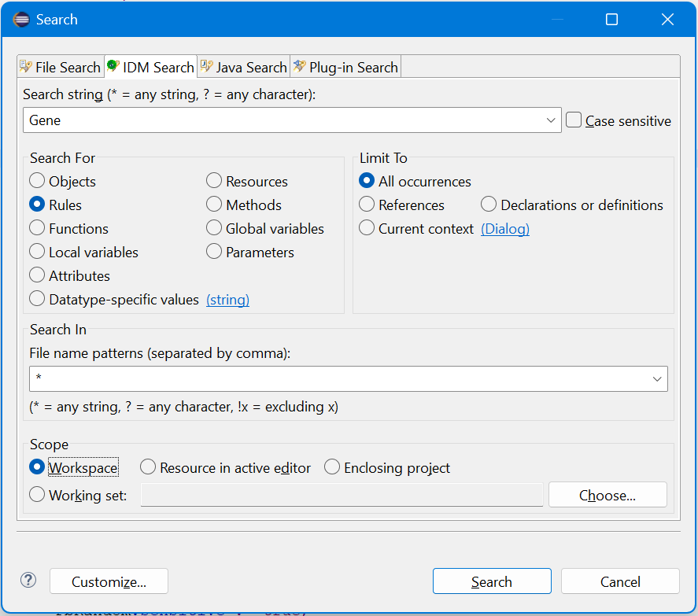Select Declarations or definitions option
The image size is (698, 616).
(x=489, y=205)
